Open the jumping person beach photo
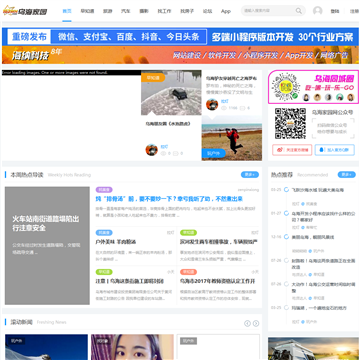Image resolution: width=360 pixels, height=360 pixels. pyautogui.click(x=232, y=138)
